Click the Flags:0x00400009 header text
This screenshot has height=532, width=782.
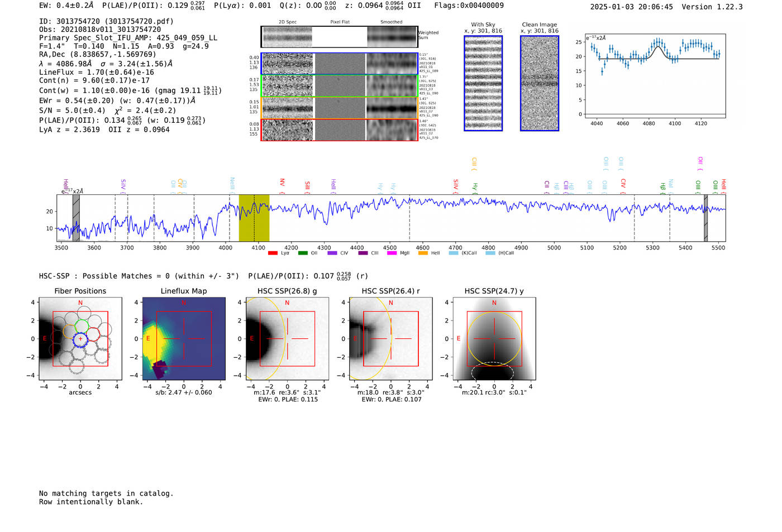(x=469, y=6)
